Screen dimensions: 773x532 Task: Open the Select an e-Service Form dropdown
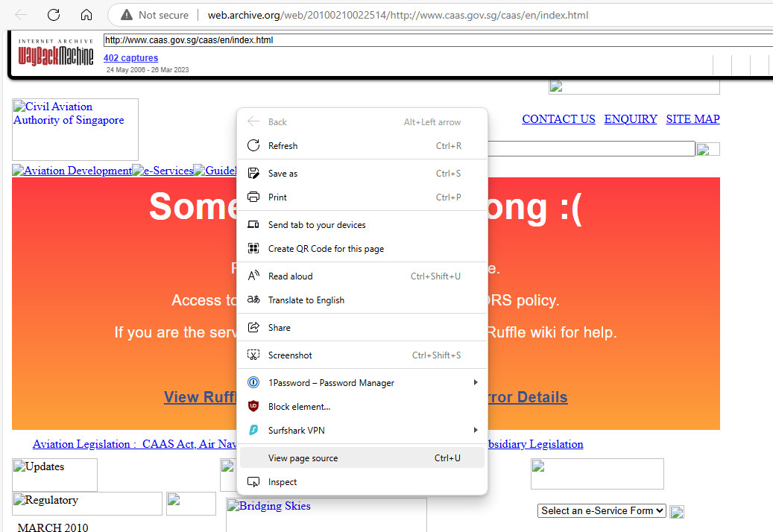pos(602,511)
